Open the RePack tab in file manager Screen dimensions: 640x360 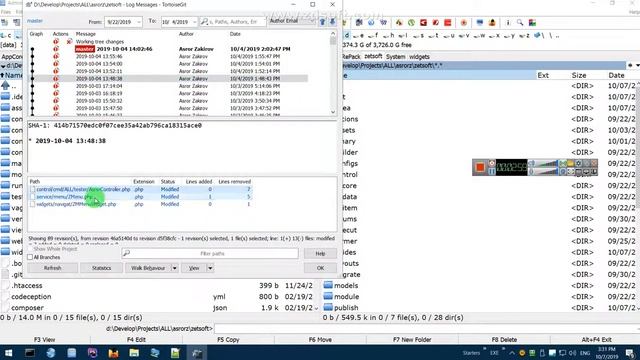tap(351, 57)
